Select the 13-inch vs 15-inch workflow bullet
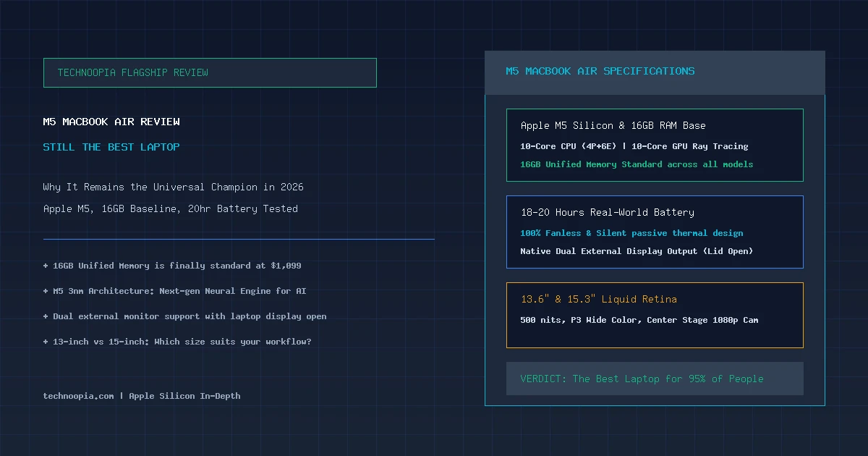 [x=177, y=342]
